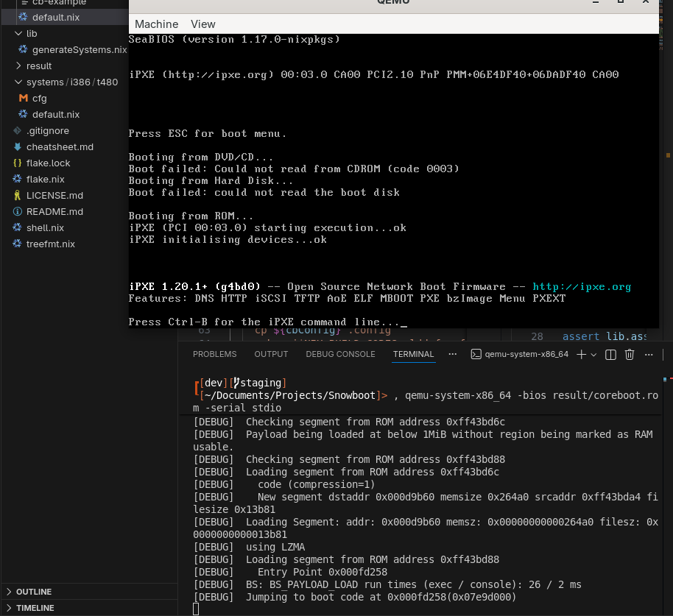Kill terminal with the trash icon
The width and height of the screenshot is (673, 616).
tap(630, 355)
